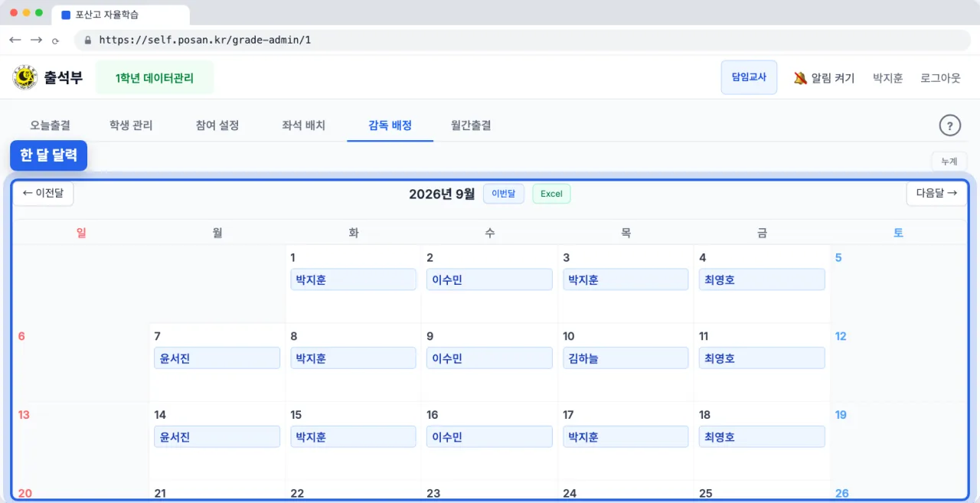
Task: Select supervisor 박지훈 on September 1
Action: 353,279
